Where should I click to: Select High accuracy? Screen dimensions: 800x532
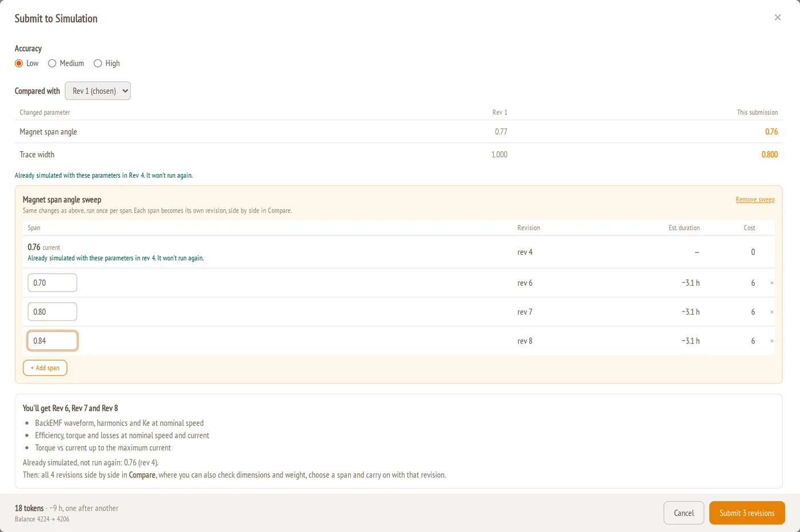point(98,63)
